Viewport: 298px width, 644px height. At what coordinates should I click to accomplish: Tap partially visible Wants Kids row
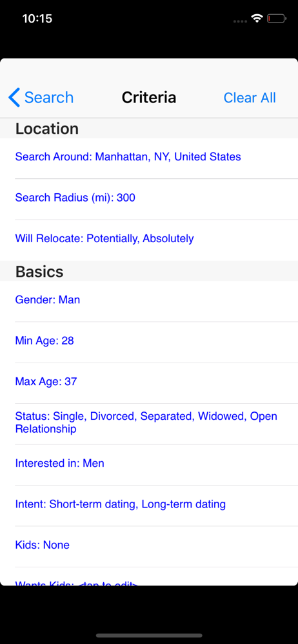point(149,576)
